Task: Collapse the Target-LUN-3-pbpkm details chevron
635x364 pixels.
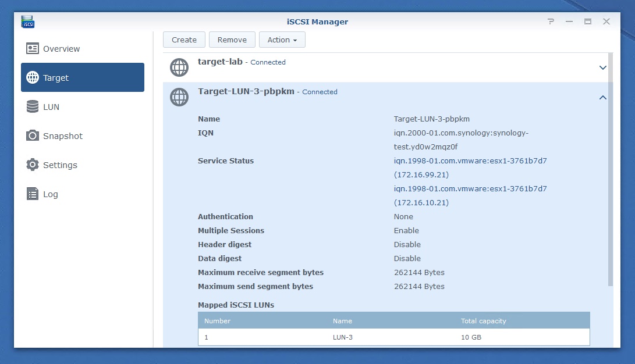Action: (602, 98)
